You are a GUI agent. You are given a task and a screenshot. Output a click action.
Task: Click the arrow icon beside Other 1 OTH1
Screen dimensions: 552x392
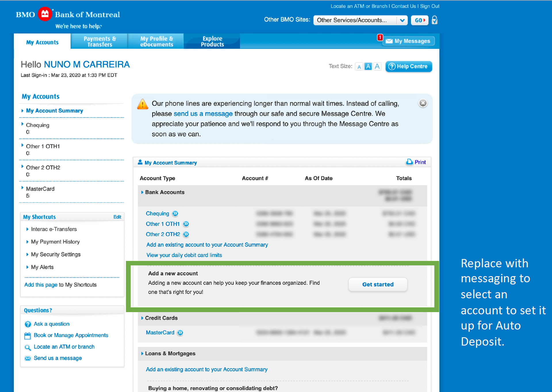tap(186, 224)
